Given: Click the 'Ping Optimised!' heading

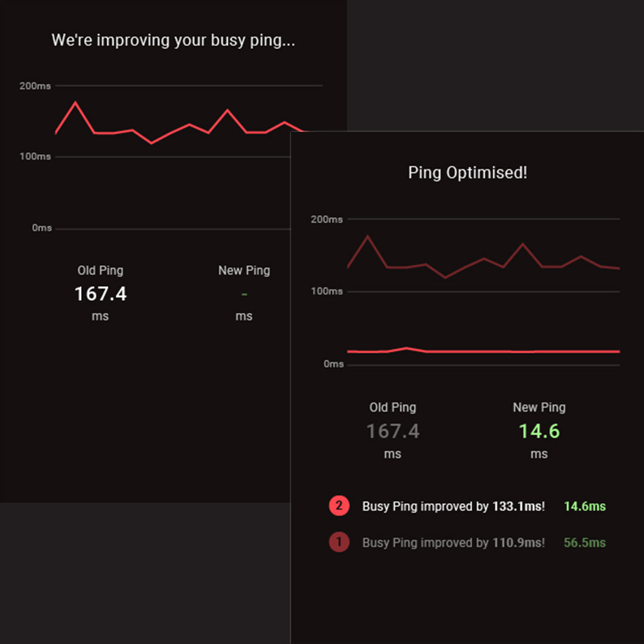Looking at the screenshot, I should tap(467, 173).
